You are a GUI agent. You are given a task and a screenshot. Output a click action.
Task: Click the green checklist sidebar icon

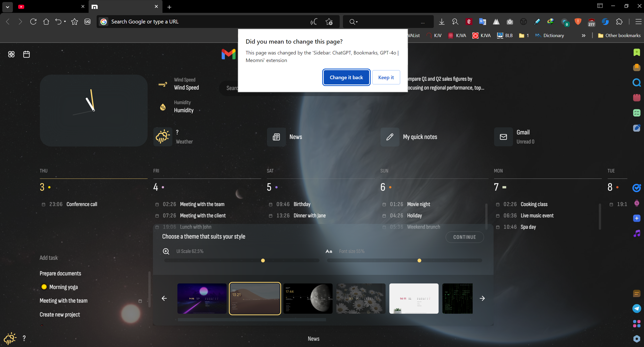click(637, 113)
